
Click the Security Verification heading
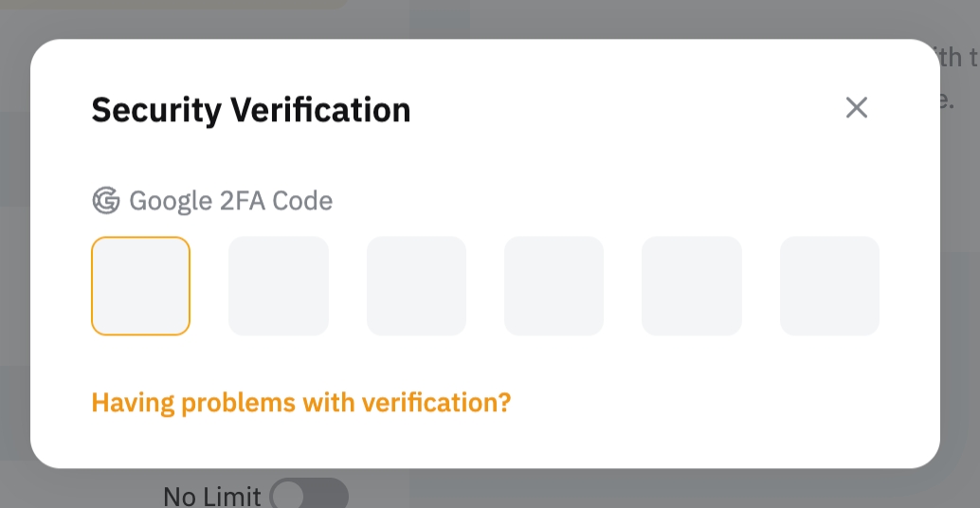point(251,110)
